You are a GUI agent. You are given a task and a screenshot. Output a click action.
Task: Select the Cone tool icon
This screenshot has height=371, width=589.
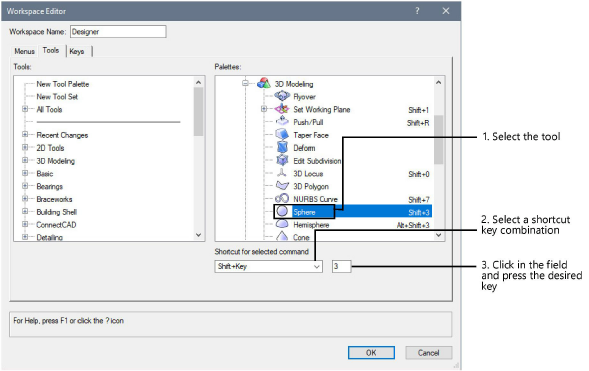[x=282, y=236]
